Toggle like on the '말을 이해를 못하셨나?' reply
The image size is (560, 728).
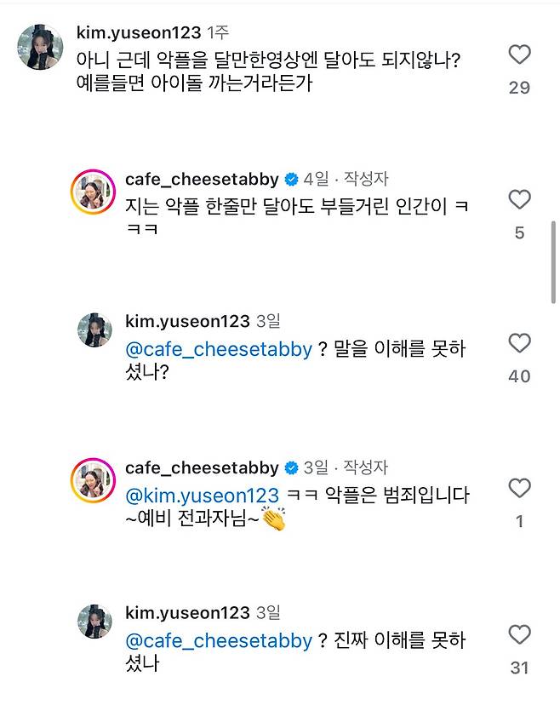(520, 342)
